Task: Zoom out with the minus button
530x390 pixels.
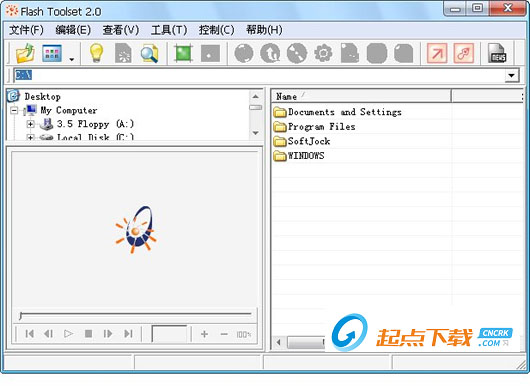Action: coord(224,334)
